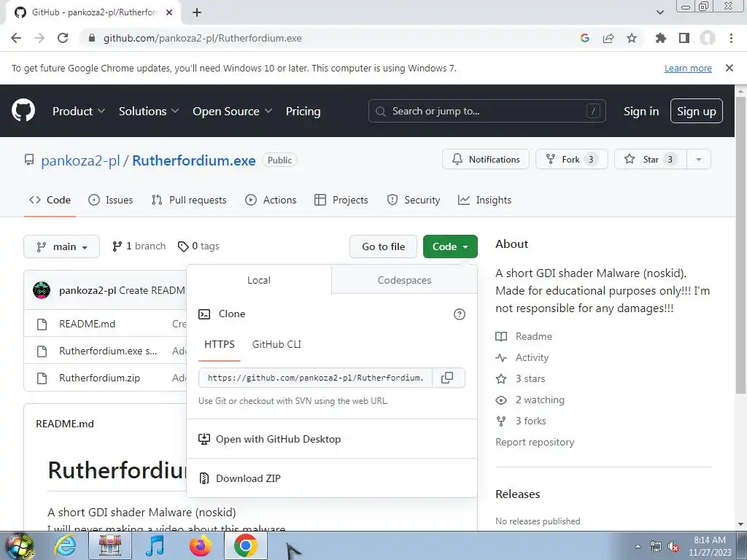The height and width of the screenshot is (560, 747).
Task: Open Firefox from taskbar
Action: [x=200, y=545]
